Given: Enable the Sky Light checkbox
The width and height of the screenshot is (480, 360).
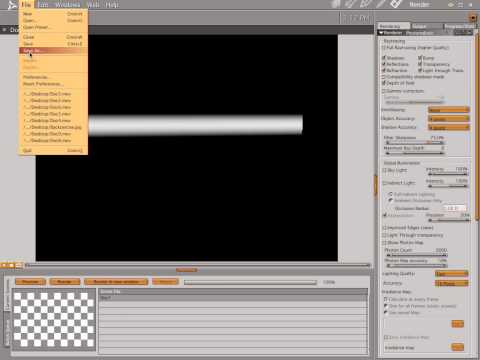Looking at the screenshot, I should [x=384, y=170].
